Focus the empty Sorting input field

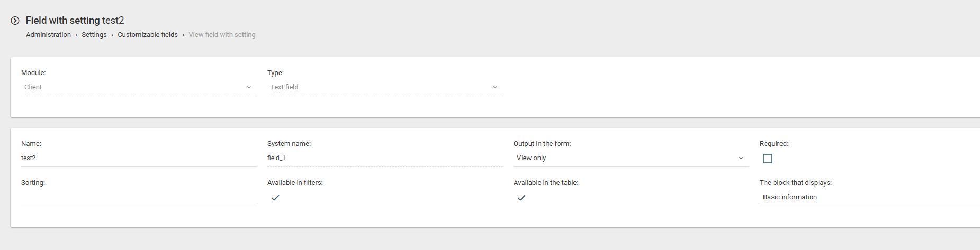click(x=138, y=197)
